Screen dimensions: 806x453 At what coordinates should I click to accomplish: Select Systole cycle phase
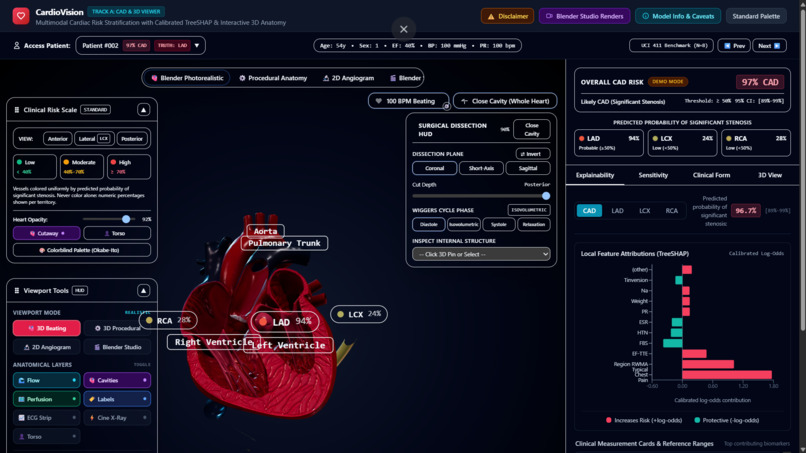[499, 224]
